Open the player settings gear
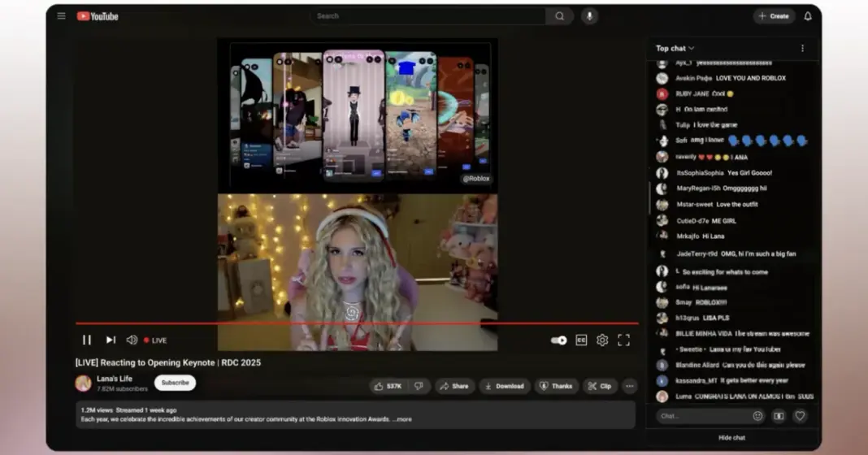 click(602, 340)
